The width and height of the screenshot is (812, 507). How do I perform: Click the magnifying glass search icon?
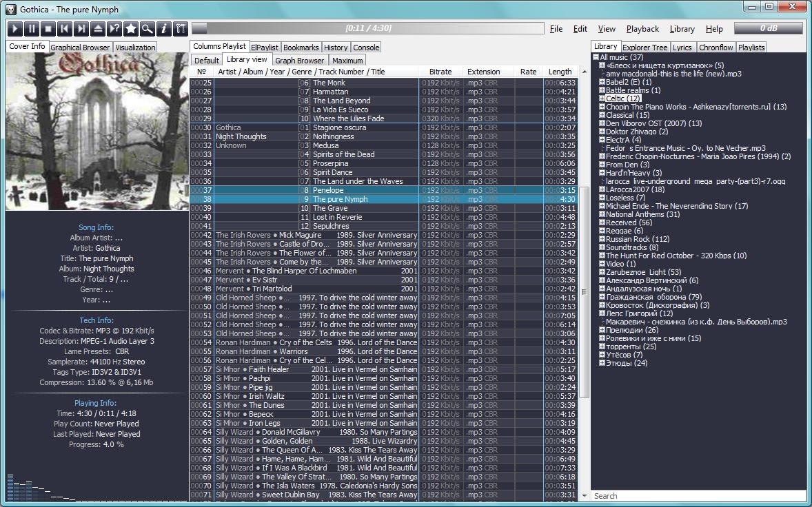tap(148, 29)
